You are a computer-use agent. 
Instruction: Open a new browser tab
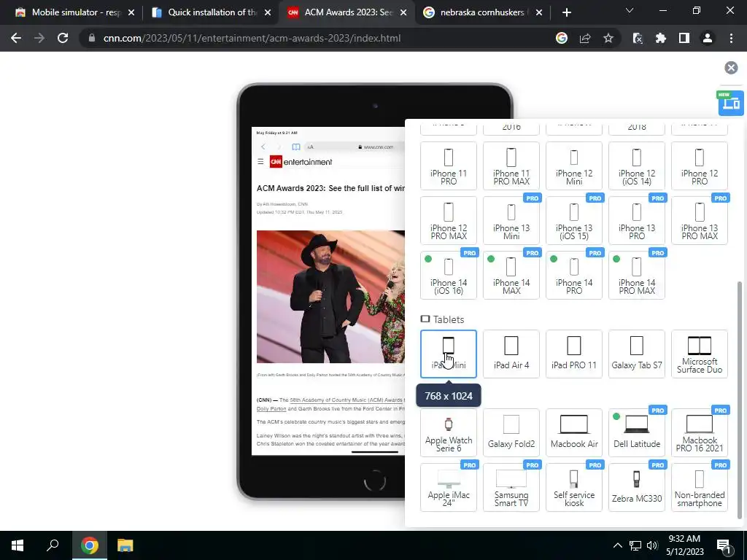point(566,12)
